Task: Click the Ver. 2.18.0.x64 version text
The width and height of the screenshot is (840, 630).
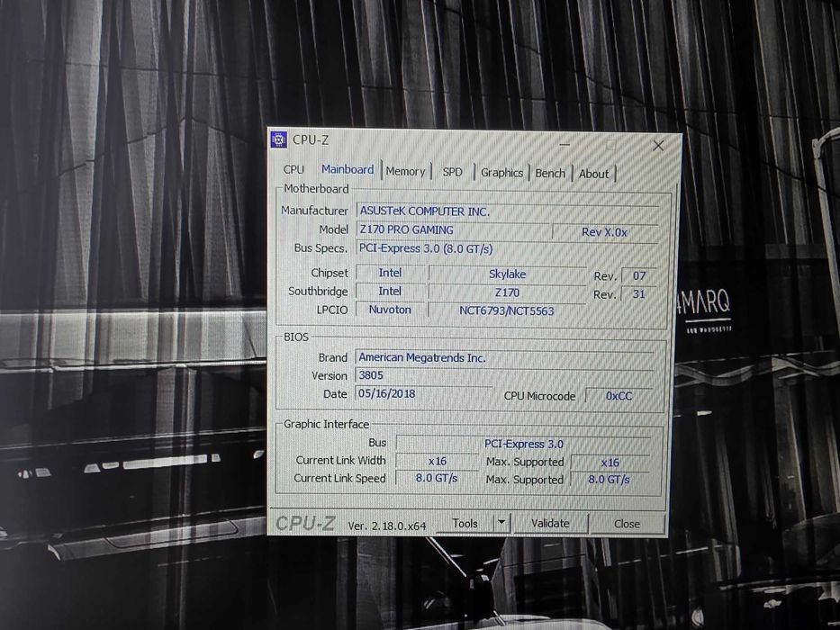Action: (x=387, y=526)
